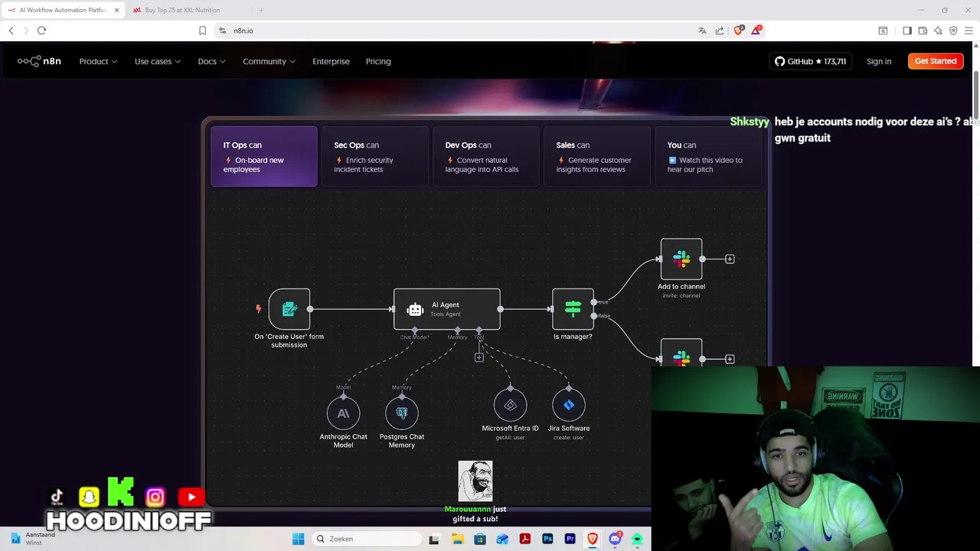The image size is (980, 551).
Task: Click the plus after Add to channel node
Action: [730, 259]
